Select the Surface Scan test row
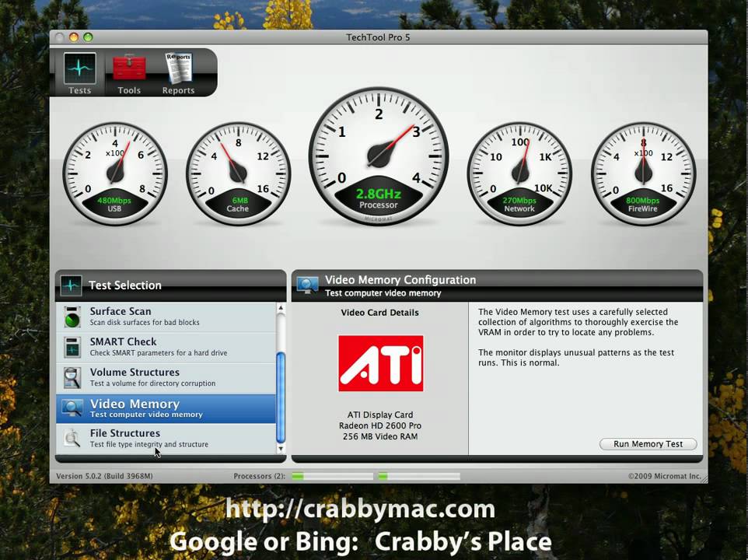The image size is (748, 560). [x=166, y=317]
